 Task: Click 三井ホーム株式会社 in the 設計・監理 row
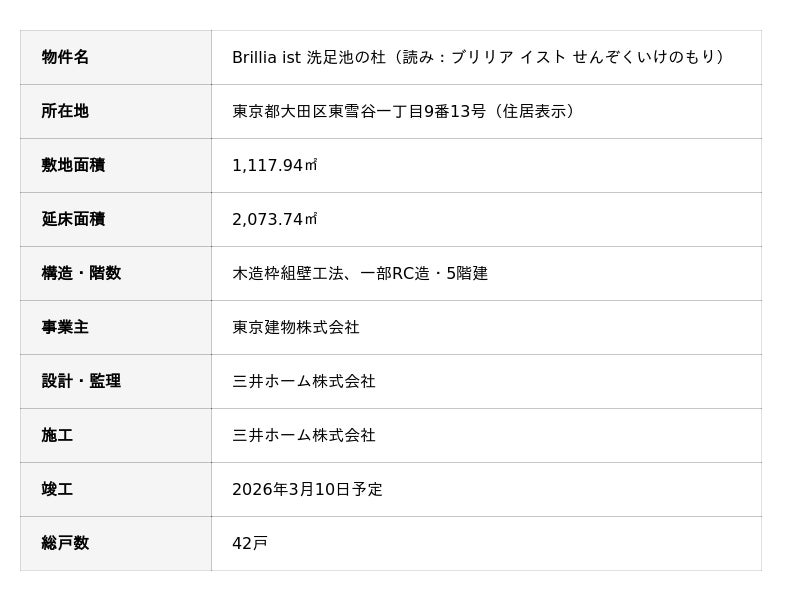pyautogui.click(x=303, y=381)
